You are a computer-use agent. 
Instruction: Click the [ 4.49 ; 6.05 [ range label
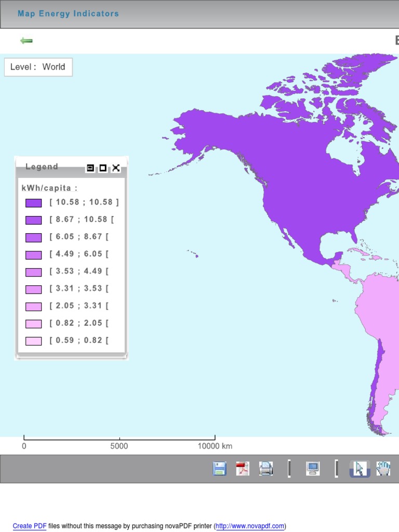[79, 254]
